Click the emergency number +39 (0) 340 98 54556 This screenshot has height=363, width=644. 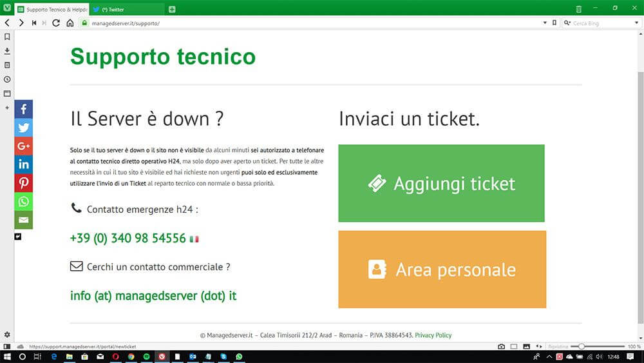pos(128,238)
